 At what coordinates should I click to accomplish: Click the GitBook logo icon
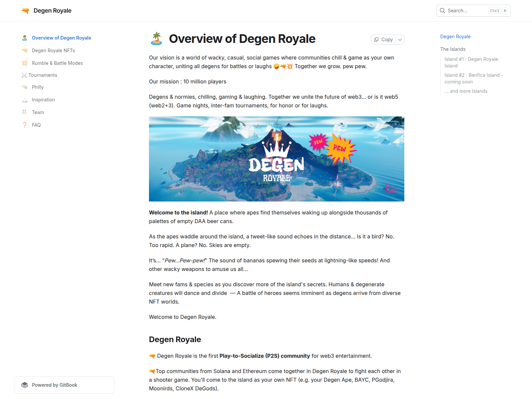click(25, 385)
